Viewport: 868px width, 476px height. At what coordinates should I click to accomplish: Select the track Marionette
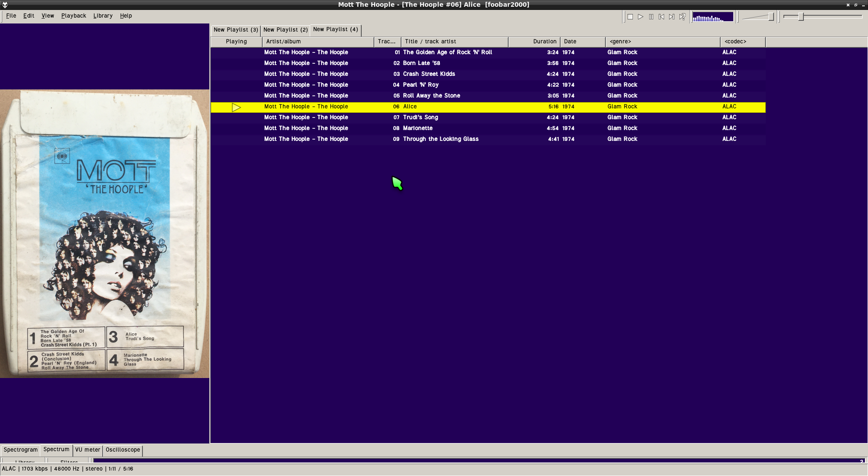[488, 128]
